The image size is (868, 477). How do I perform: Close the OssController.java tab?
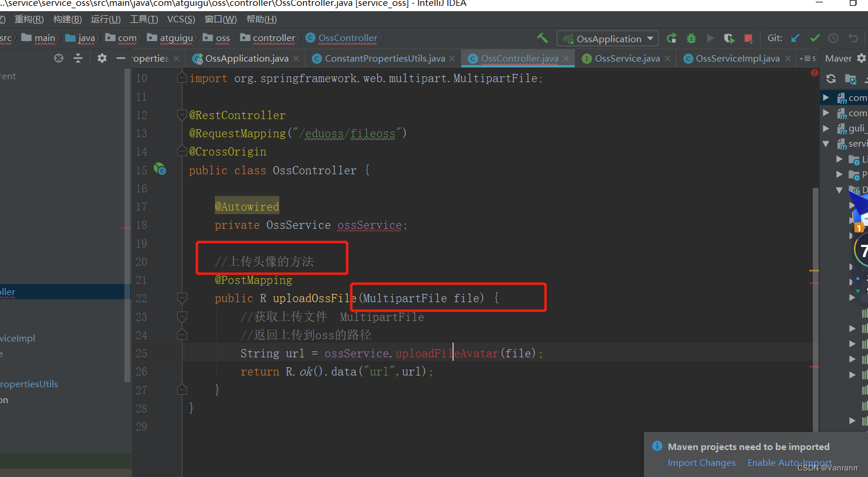566,59
